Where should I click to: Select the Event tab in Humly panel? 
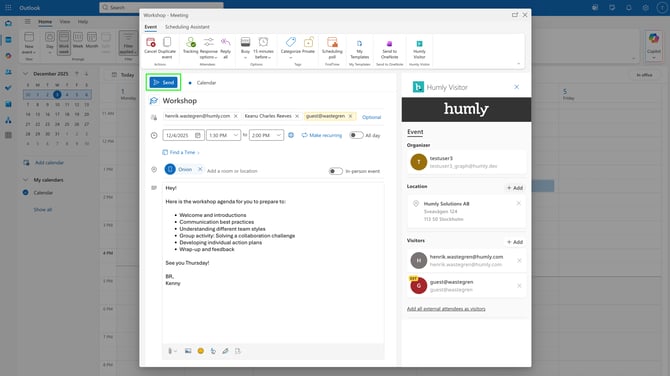click(415, 132)
